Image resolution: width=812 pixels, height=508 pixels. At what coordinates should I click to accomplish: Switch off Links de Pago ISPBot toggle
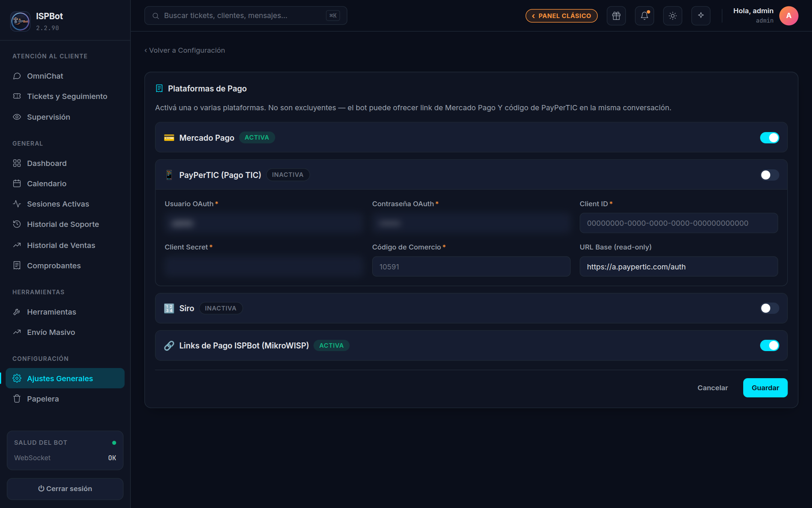(770, 345)
